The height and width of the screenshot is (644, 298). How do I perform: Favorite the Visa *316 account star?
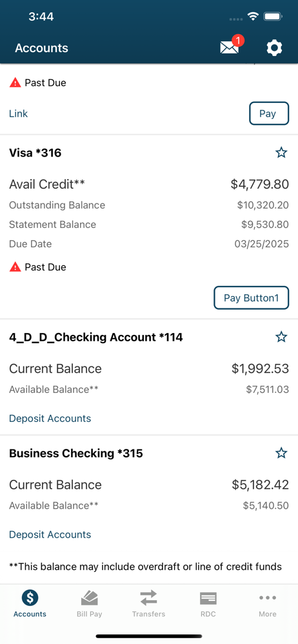click(281, 153)
